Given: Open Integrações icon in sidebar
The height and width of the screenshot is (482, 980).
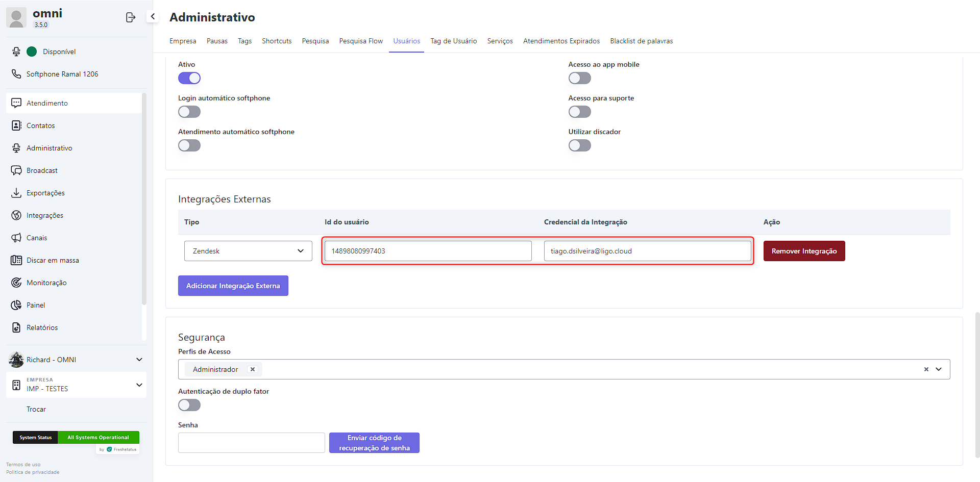Looking at the screenshot, I should (x=16, y=215).
